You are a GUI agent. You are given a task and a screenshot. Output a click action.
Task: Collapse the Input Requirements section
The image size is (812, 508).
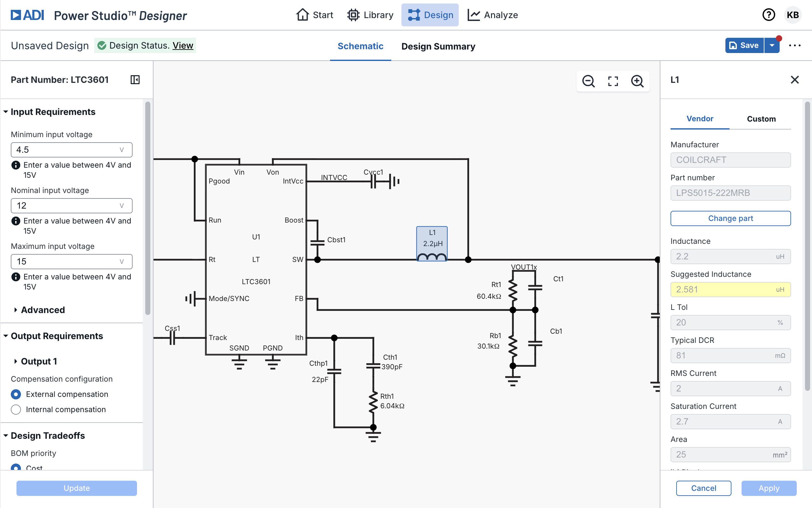coord(6,111)
